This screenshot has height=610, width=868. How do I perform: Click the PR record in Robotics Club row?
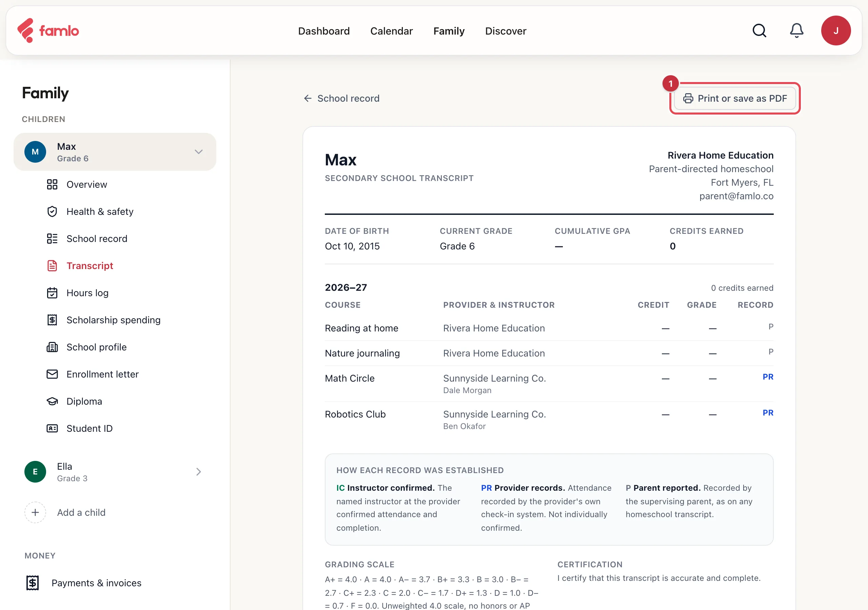(x=768, y=413)
